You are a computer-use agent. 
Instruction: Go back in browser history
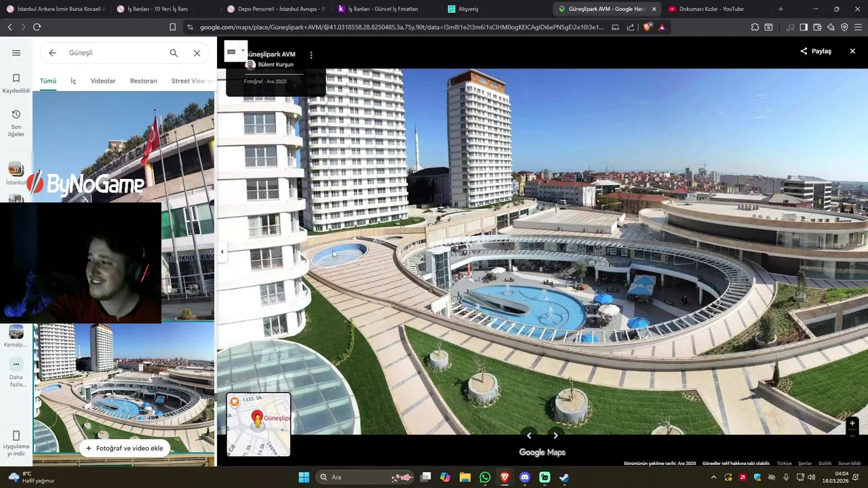tap(9, 27)
